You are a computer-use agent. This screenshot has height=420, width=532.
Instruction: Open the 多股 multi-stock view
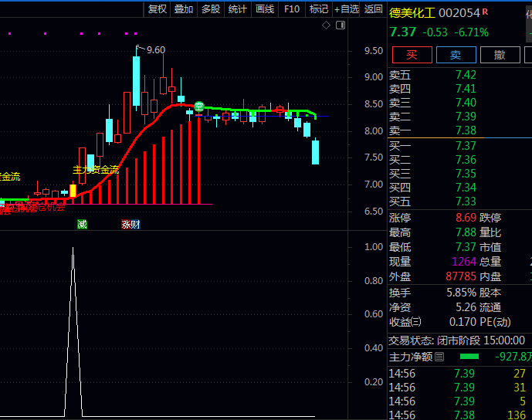211,9
